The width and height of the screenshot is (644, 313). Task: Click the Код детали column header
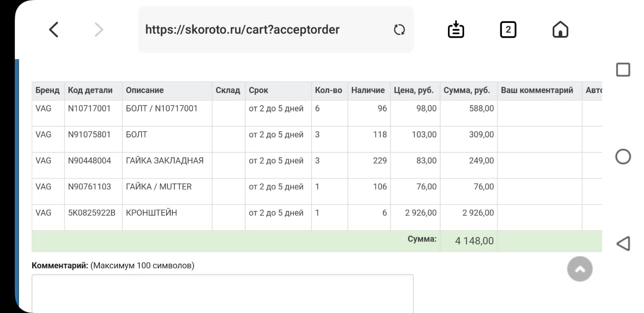[90, 91]
